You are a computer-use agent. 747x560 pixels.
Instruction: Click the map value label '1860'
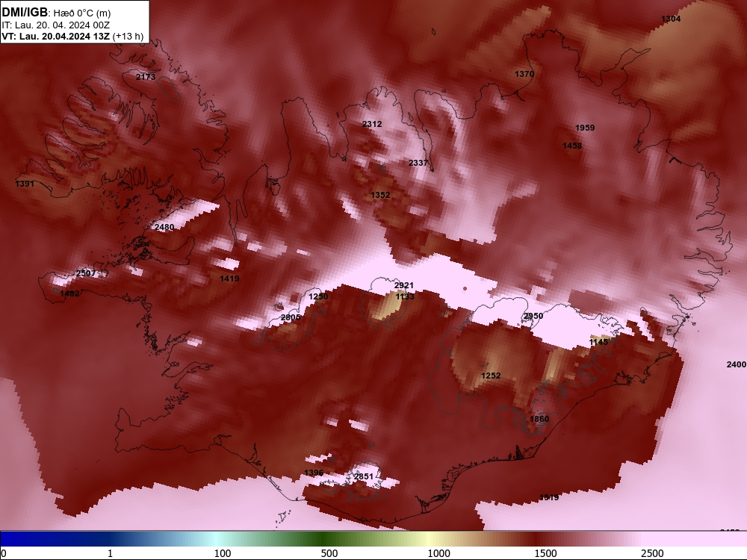coord(539,419)
